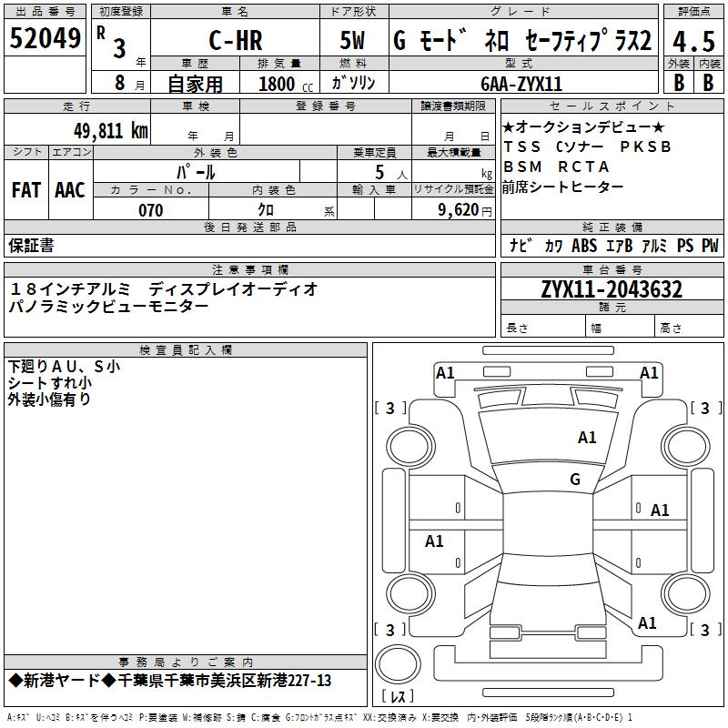The image size is (728, 728).
Task: Select the yard address ◆新港ヤード◆千葉県千葉市美浜区新港227-13
Action: coord(170,681)
